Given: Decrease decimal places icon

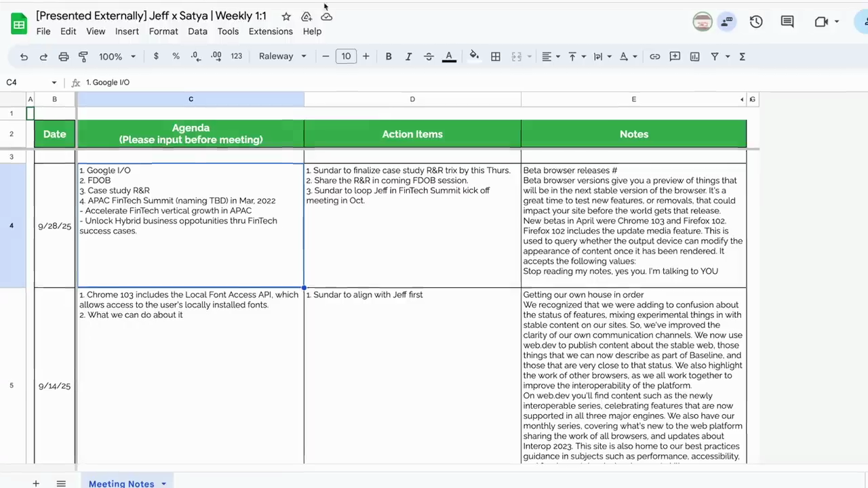Looking at the screenshot, I should pyautogui.click(x=195, y=56).
